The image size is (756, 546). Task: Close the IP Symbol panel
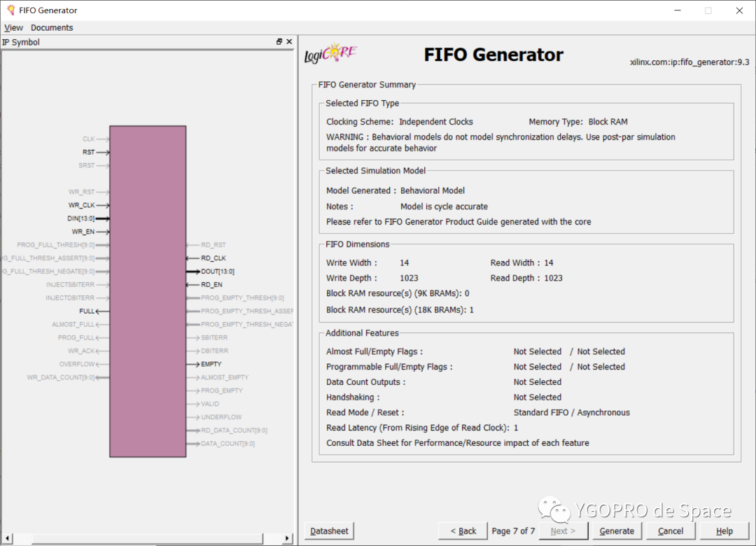point(289,41)
